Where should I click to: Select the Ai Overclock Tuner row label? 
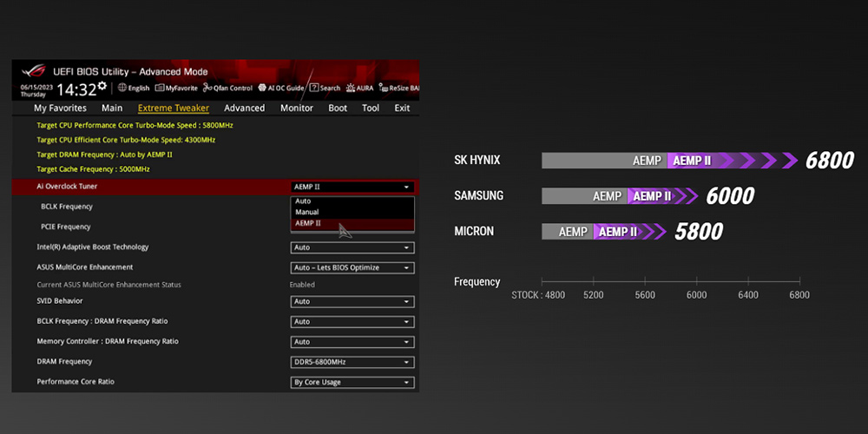pos(67,187)
